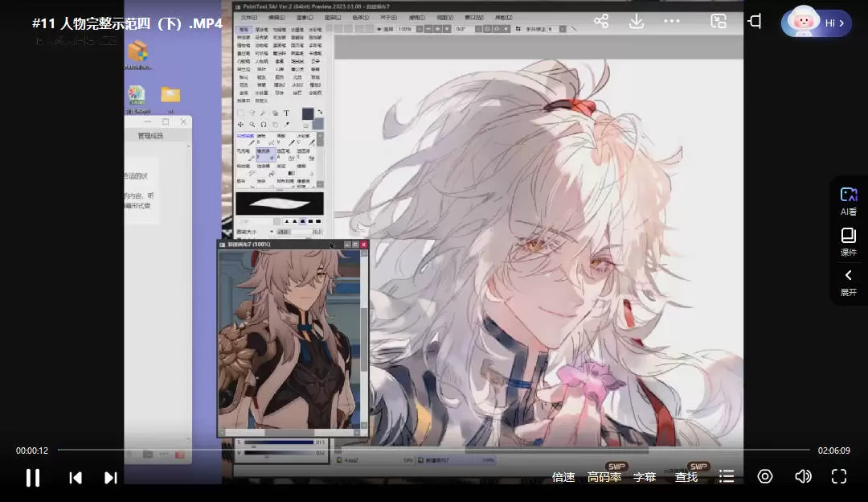Open the playlist list icon
Image resolution: width=868 pixels, height=502 pixels.
coord(727,476)
